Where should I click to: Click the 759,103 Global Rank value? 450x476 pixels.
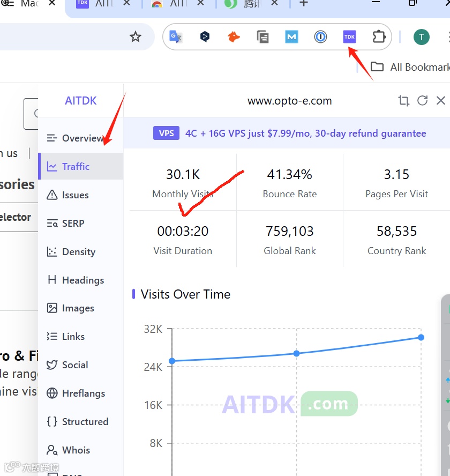coord(289,232)
